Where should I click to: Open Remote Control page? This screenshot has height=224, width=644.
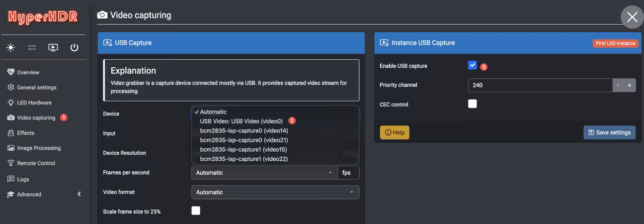[36, 163]
